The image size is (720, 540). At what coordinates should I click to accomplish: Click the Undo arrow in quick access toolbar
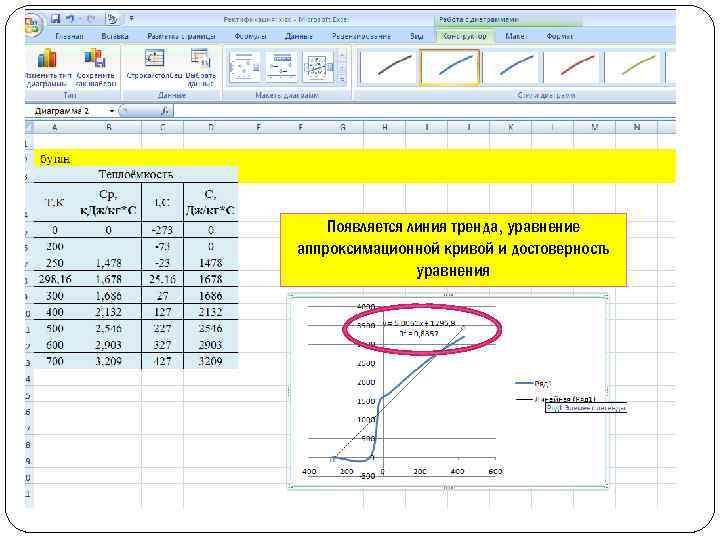click(70, 19)
